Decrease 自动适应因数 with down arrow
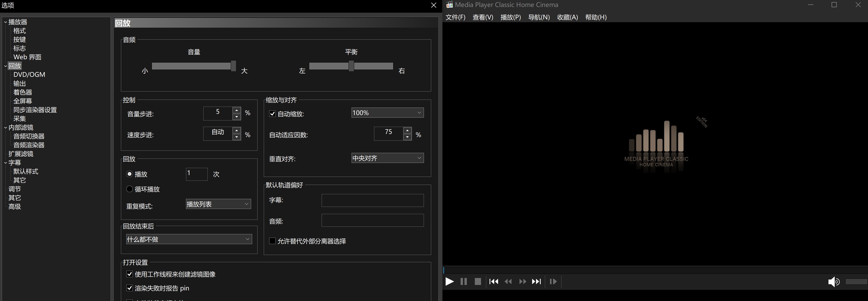Image resolution: width=868 pixels, height=301 pixels. [407, 137]
